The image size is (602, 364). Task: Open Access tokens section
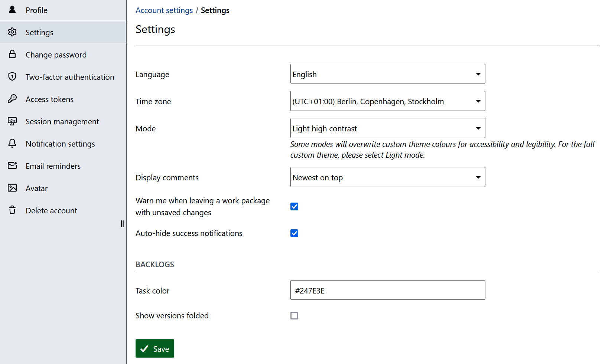click(63, 99)
